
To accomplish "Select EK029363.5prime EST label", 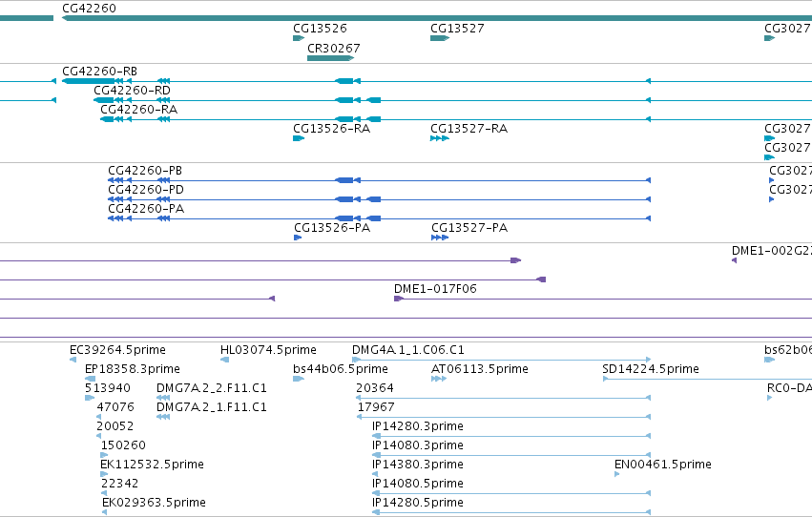I will tap(154, 503).
